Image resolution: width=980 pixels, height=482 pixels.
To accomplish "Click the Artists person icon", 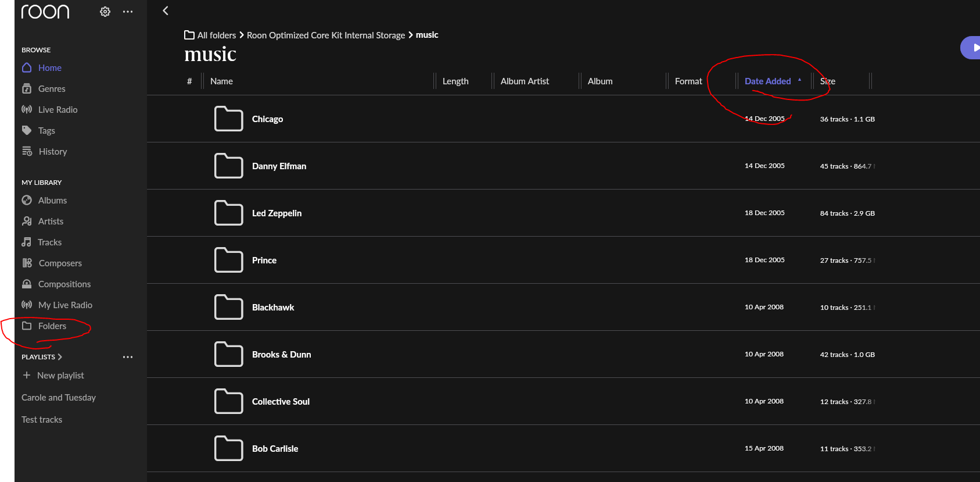I will (27, 221).
